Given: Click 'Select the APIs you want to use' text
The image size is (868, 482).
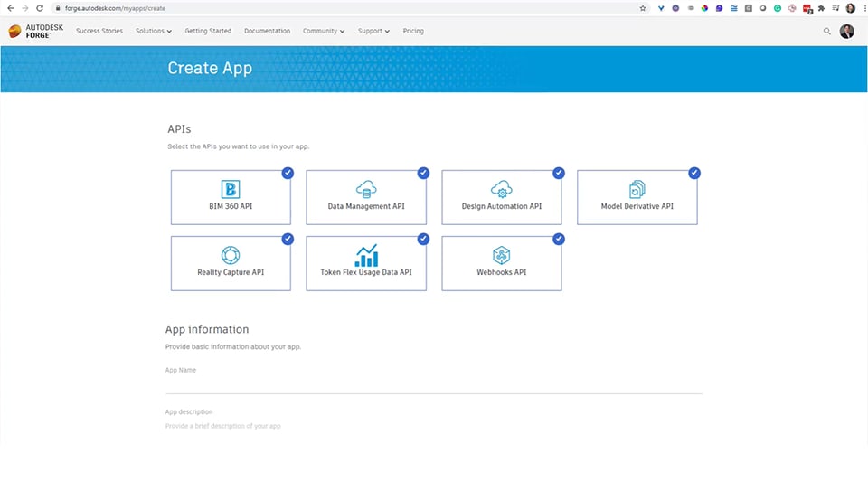Looking at the screenshot, I should pos(238,146).
